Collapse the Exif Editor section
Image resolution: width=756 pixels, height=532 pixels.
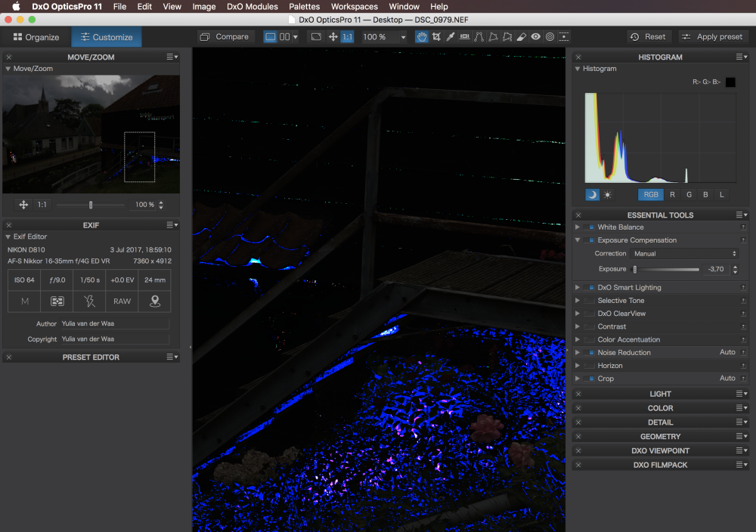(x=8, y=237)
